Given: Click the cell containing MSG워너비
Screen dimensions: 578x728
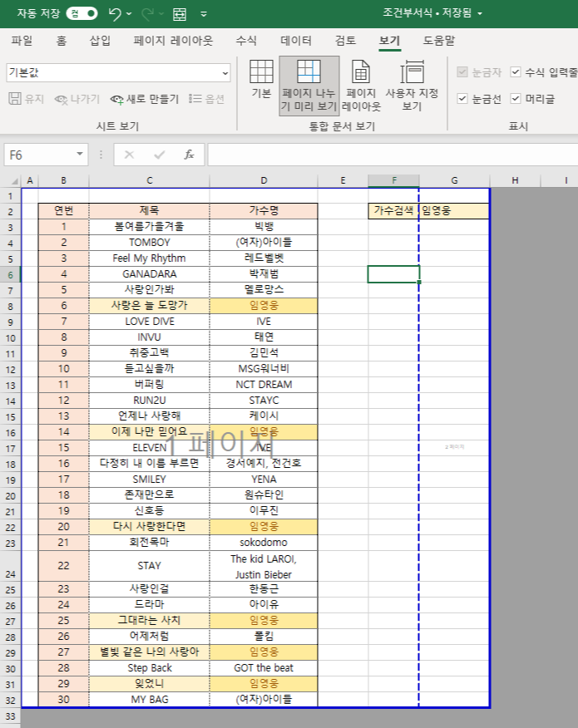Looking at the screenshot, I should [264, 369].
